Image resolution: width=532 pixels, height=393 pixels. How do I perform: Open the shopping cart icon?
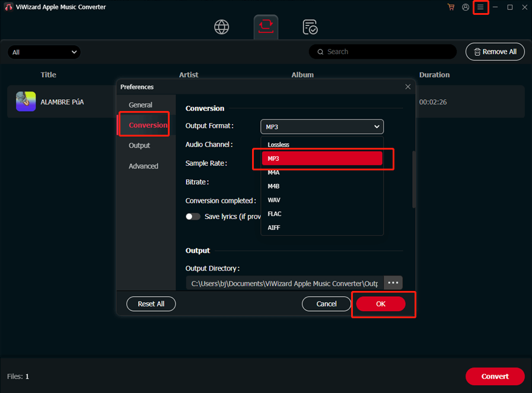451,7
